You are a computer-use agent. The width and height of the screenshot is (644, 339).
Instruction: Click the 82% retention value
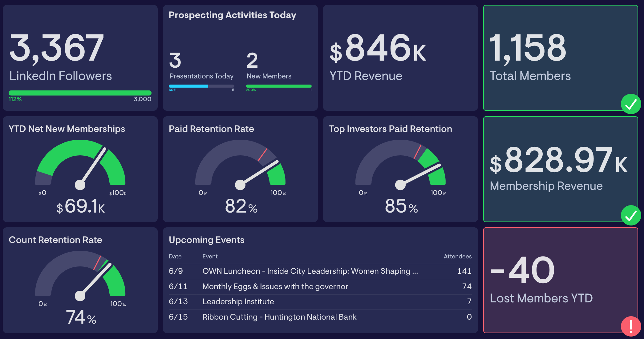[x=241, y=206]
